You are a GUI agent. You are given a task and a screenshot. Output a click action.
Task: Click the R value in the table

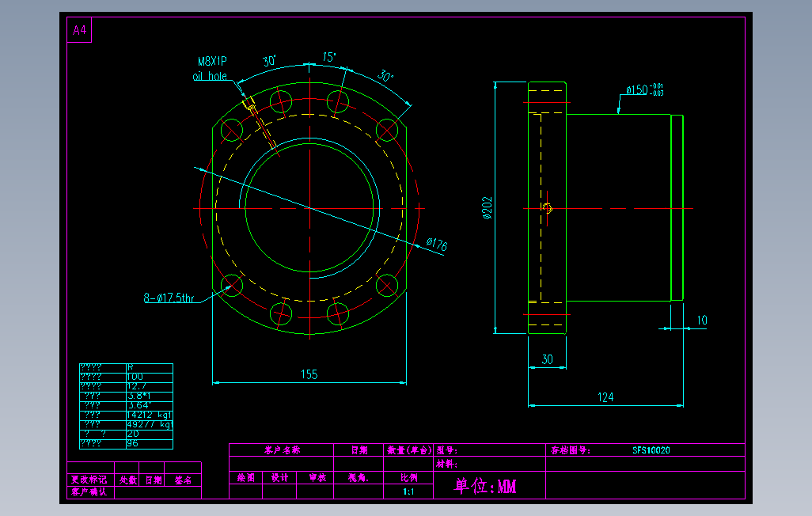(149, 367)
